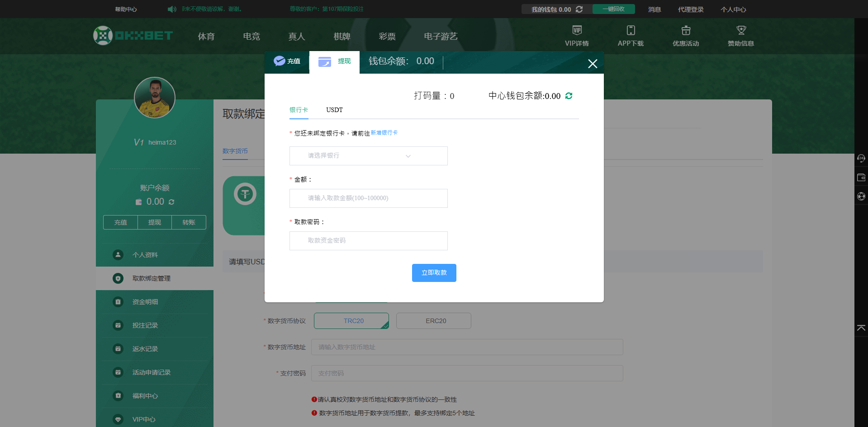The height and width of the screenshot is (427, 868).
Task: Refresh the 账户余额 in sidebar
Action: tap(171, 202)
